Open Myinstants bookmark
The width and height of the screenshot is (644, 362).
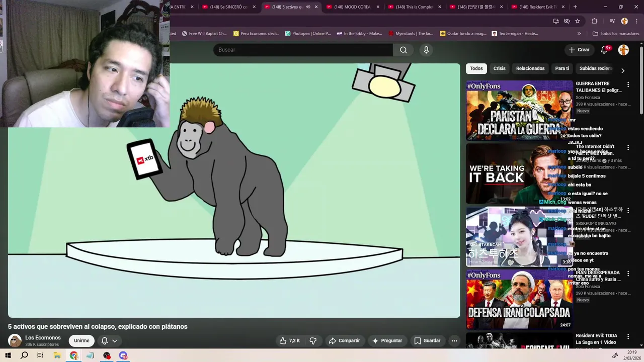(411, 34)
